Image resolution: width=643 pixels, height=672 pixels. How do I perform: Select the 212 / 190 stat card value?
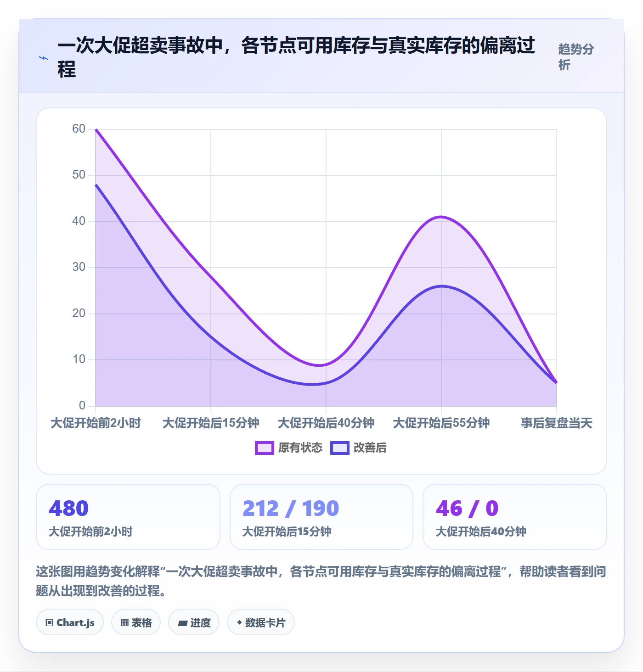[x=291, y=509]
